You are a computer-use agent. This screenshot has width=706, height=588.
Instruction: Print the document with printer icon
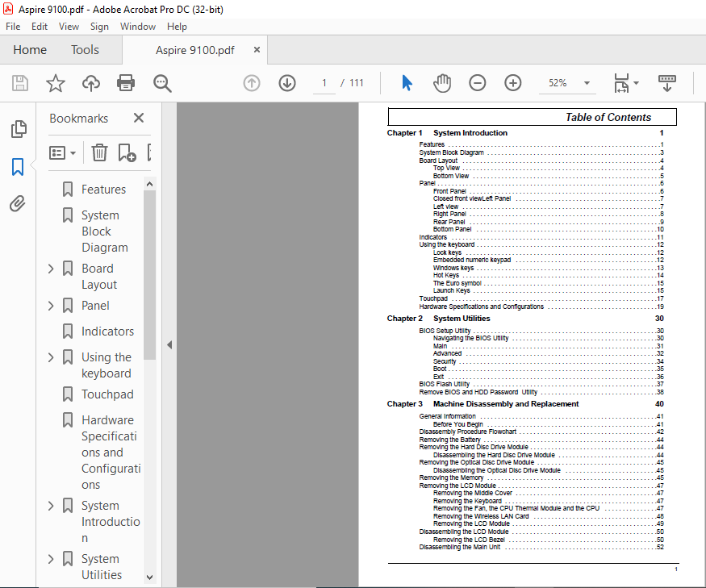click(126, 83)
